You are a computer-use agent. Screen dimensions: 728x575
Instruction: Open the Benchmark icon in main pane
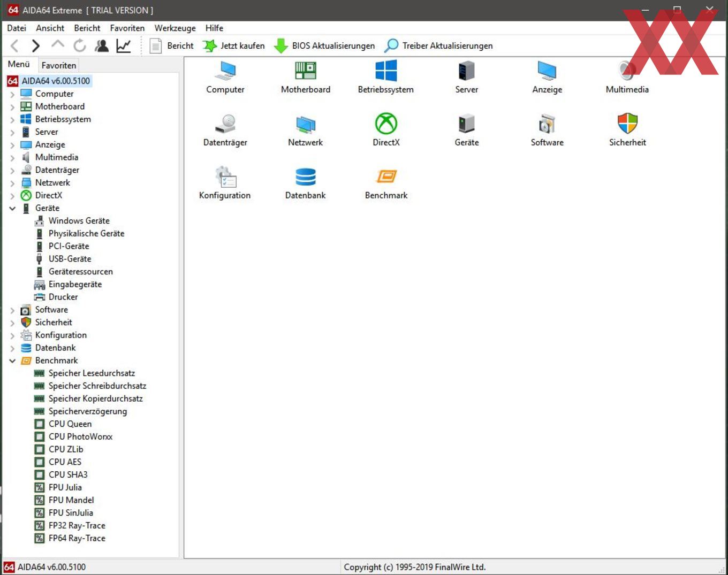click(x=386, y=177)
